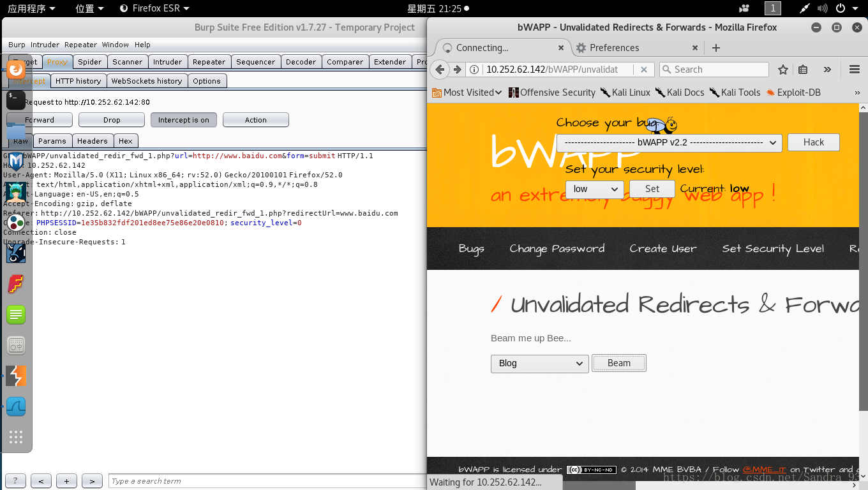The width and height of the screenshot is (868, 490).
Task: Switch to Scanner tab in Burp
Action: [127, 62]
